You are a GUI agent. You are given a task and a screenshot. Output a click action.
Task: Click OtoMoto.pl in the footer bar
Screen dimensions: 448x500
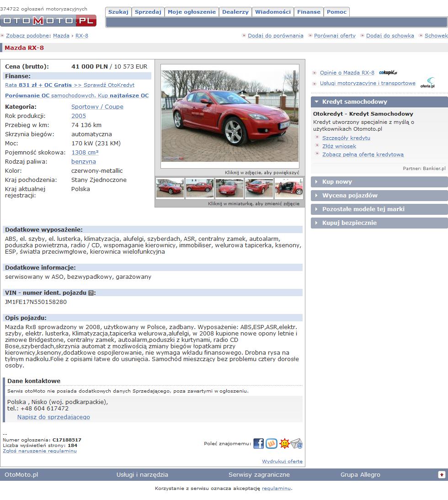(21, 474)
